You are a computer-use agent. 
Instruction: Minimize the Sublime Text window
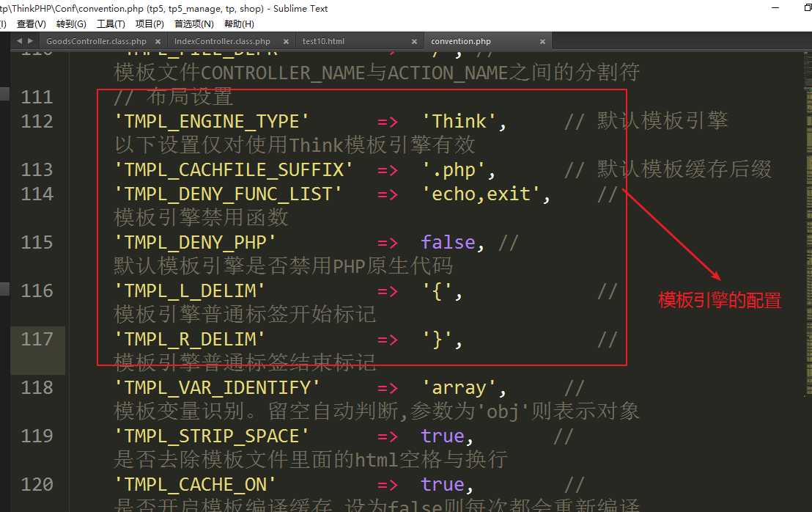click(776, 8)
